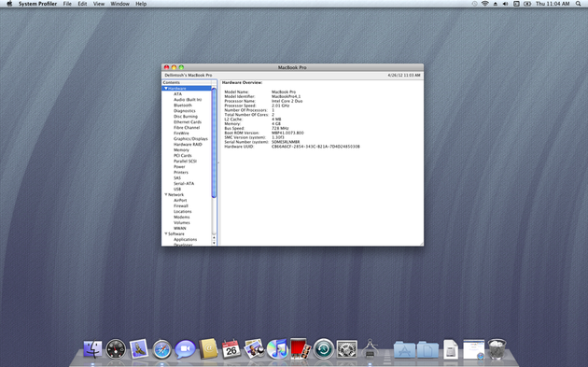
Task: Launch Safari from the dock
Action: tap(162, 349)
